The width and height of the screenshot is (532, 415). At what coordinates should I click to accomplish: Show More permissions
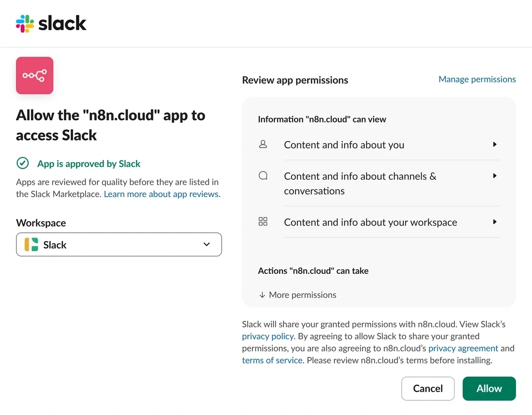click(297, 295)
